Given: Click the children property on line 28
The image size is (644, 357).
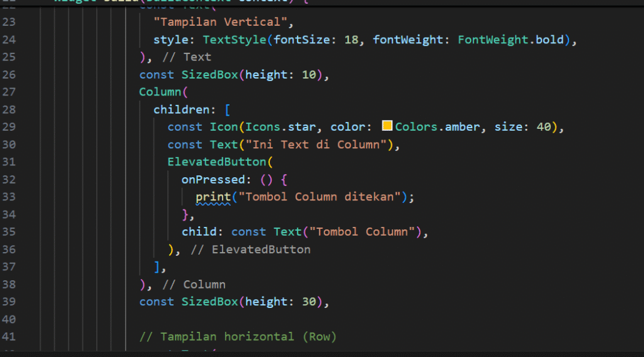Looking at the screenshot, I should coord(181,109).
